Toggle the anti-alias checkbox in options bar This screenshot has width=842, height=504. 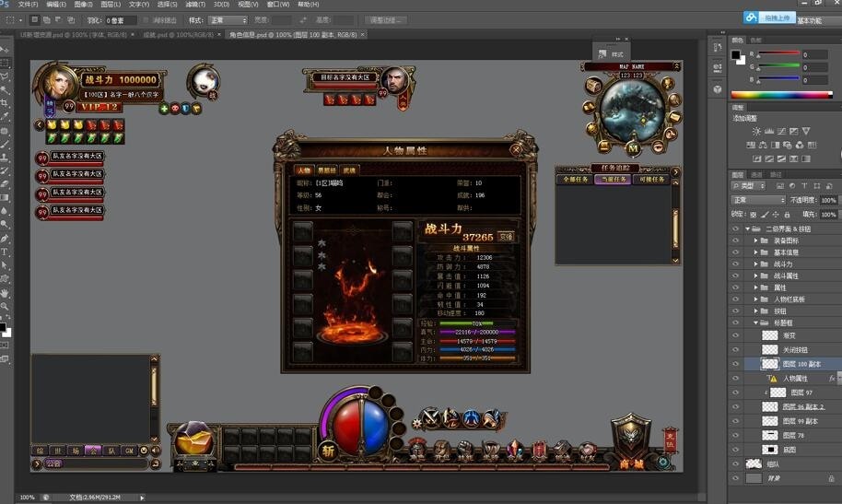click(x=146, y=20)
